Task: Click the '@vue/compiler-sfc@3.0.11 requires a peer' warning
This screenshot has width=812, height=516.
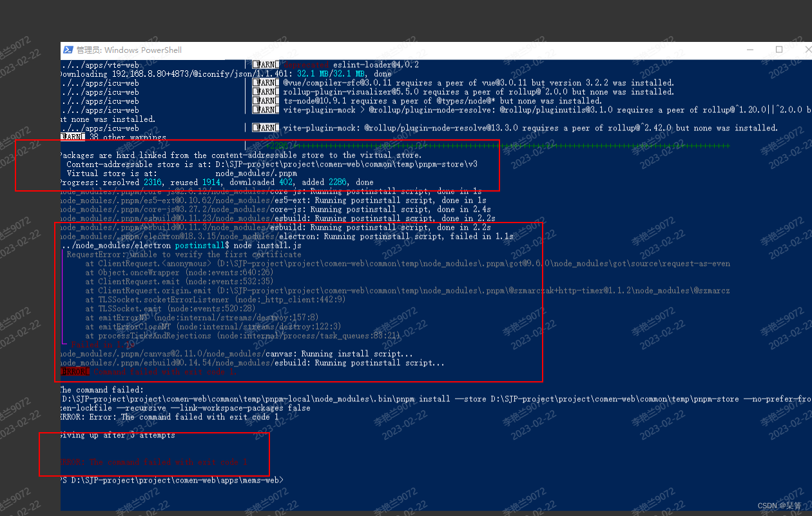Action: click(463, 83)
